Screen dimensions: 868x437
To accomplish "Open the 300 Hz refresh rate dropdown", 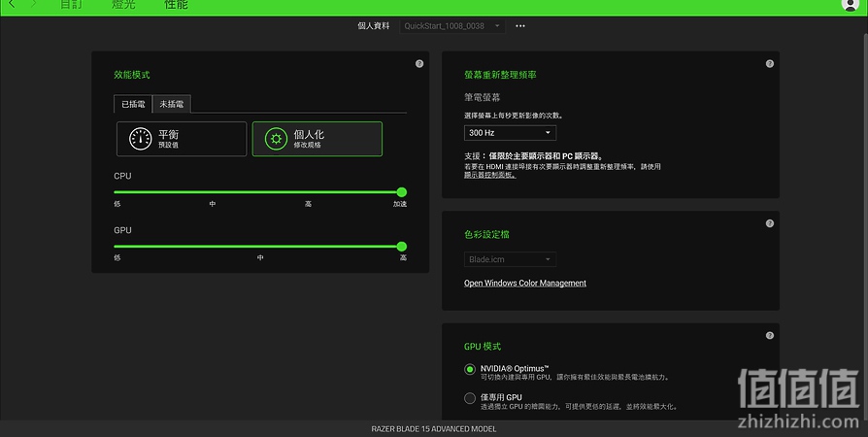I will pyautogui.click(x=510, y=133).
